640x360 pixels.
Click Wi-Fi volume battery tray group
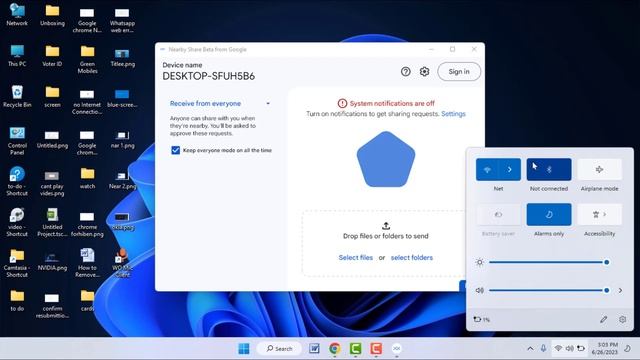tap(569, 349)
